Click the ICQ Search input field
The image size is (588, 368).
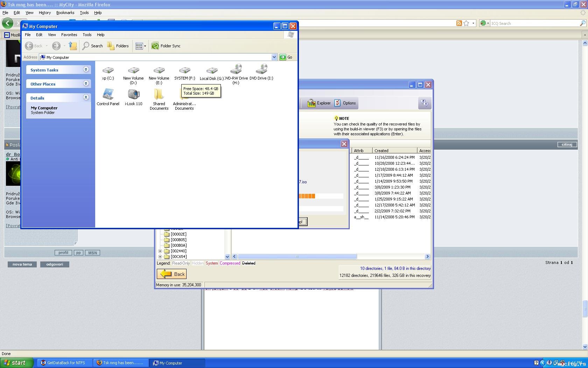click(x=535, y=23)
